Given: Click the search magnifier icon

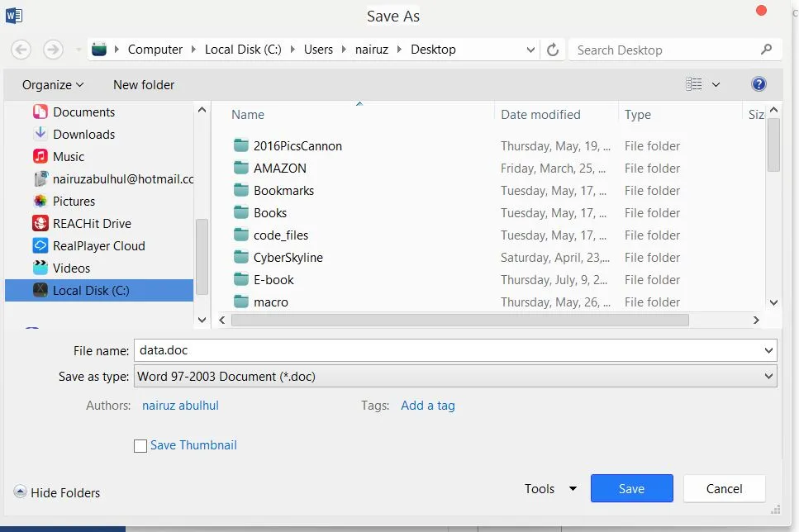Looking at the screenshot, I should [766, 50].
